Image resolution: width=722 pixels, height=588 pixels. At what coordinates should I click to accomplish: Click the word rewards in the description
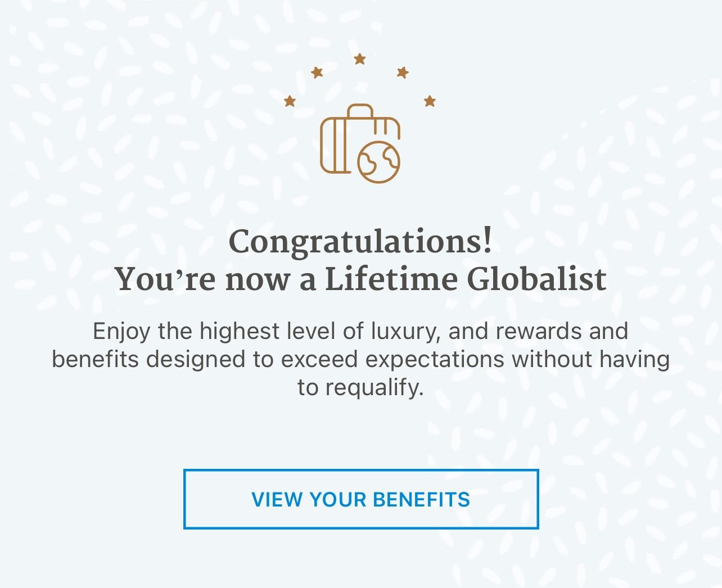(x=539, y=331)
